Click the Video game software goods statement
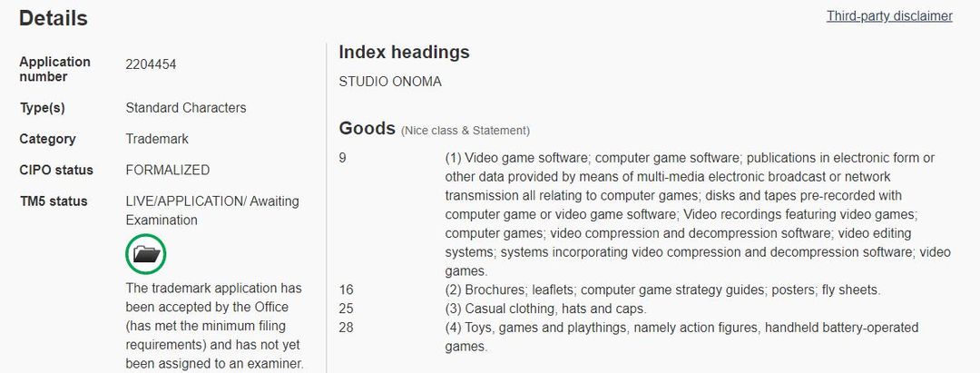The height and width of the screenshot is (373, 980). click(x=698, y=214)
